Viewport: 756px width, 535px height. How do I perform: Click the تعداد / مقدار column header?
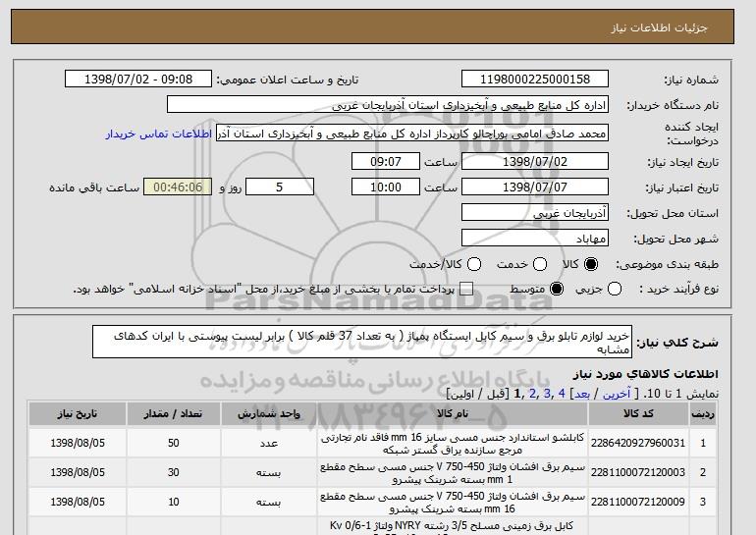point(173,414)
